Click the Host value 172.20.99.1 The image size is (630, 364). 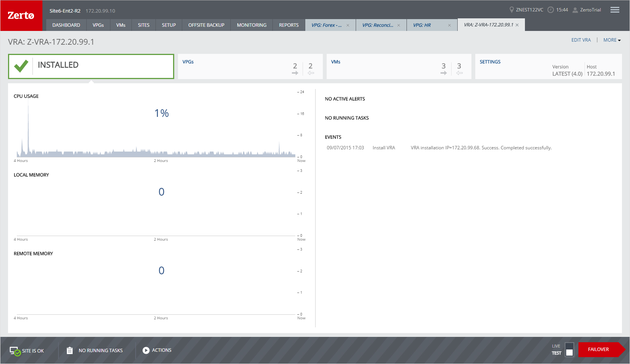click(601, 74)
